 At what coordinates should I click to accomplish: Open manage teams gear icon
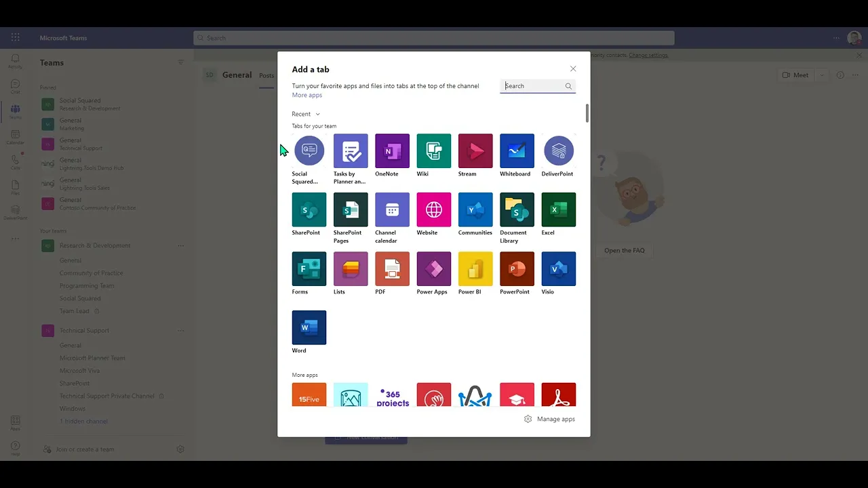(180, 449)
